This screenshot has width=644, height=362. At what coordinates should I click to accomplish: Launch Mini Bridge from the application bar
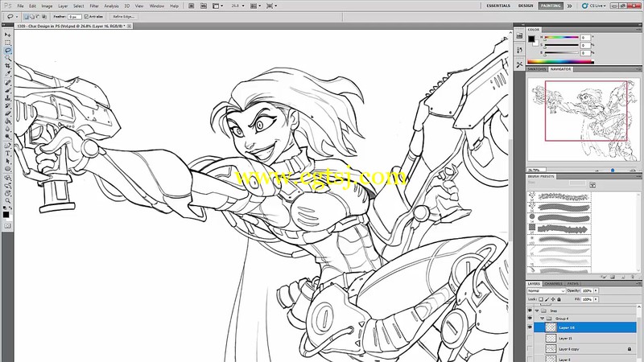(204, 6)
